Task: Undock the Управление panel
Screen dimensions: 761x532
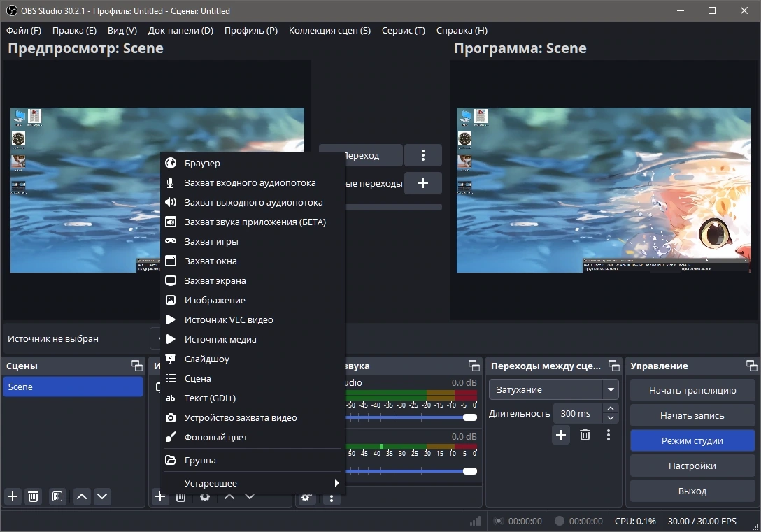Action: tap(751, 366)
